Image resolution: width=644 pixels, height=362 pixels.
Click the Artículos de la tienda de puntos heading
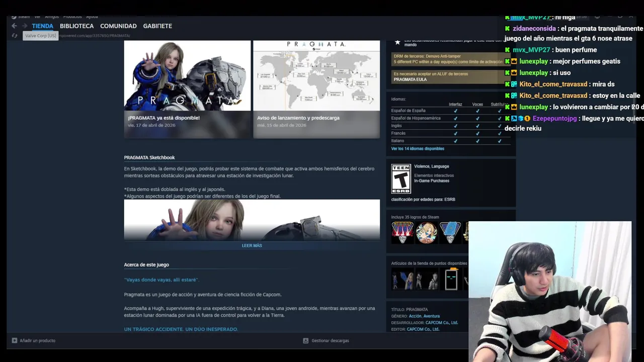[x=429, y=263]
